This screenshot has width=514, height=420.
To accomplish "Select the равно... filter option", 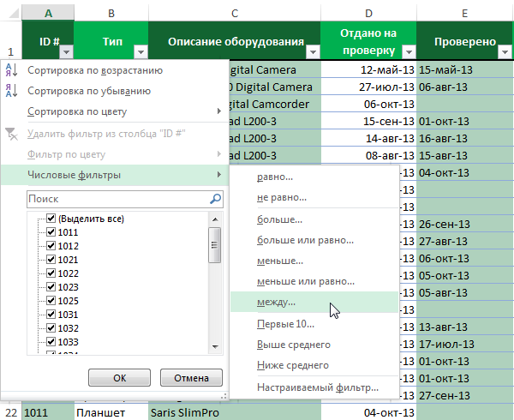I will [314, 177].
